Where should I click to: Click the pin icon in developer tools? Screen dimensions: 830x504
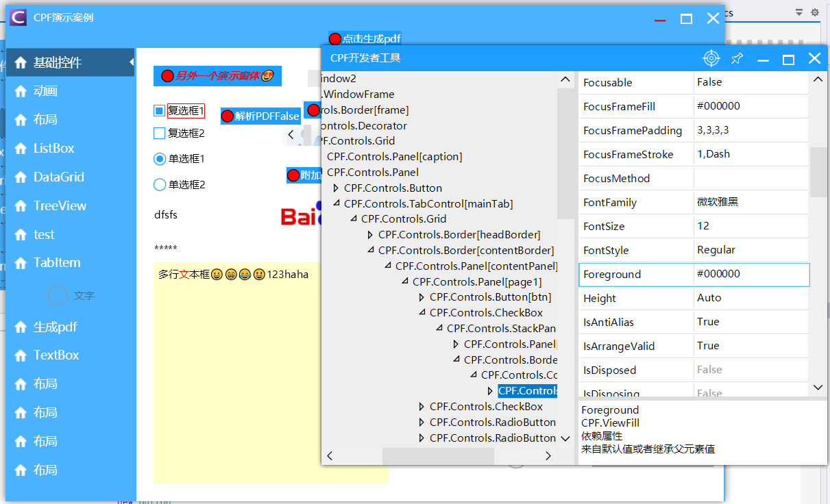pyautogui.click(x=737, y=59)
